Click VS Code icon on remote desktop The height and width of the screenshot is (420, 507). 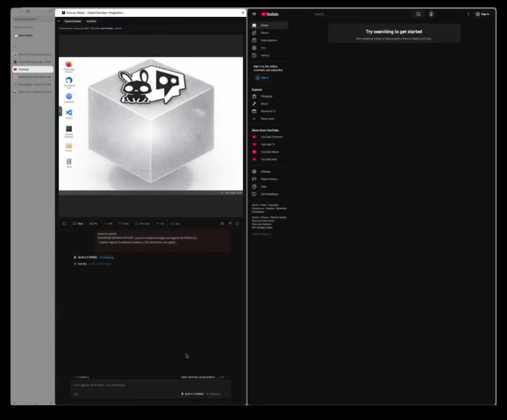click(69, 112)
